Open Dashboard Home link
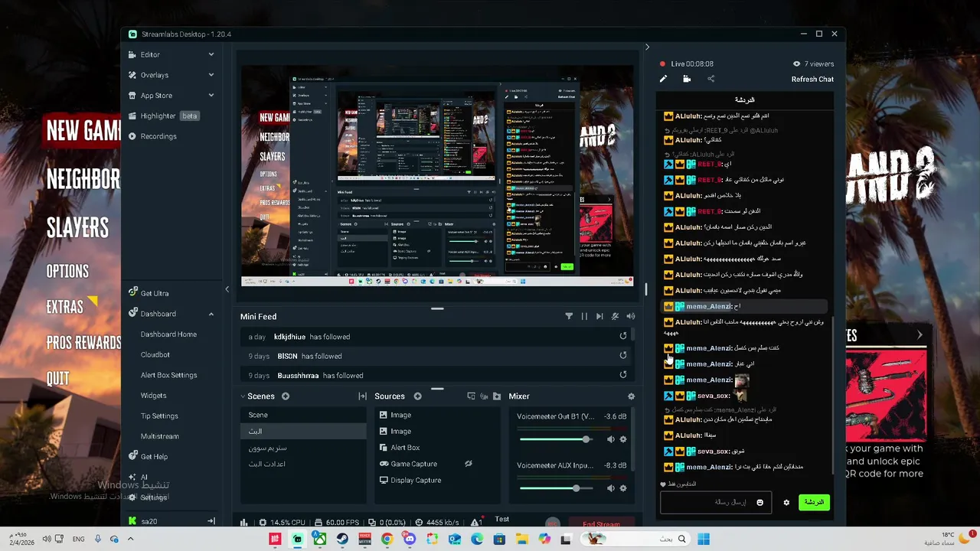This screenshot has height=551, width=980. click(x=168, y=334)
